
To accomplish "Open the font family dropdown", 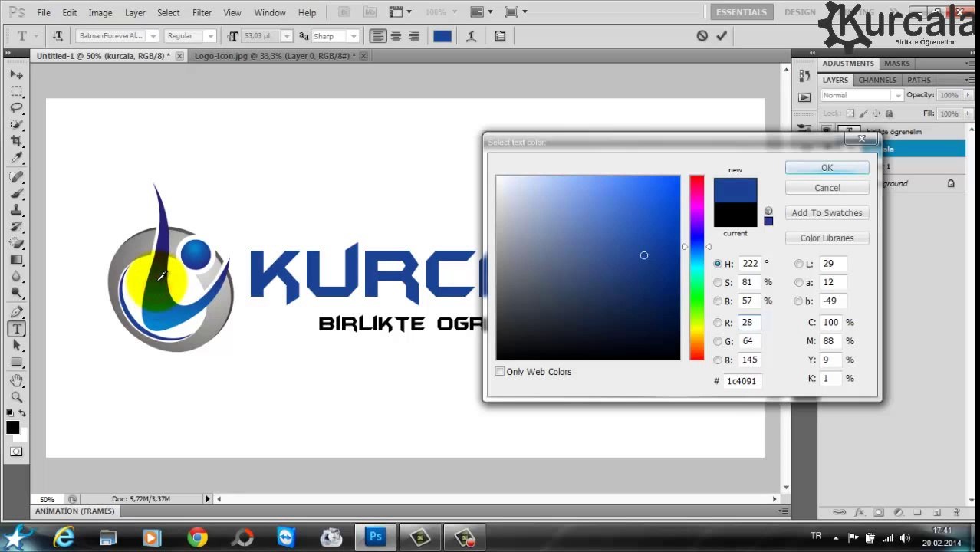I will coord(153,36).
